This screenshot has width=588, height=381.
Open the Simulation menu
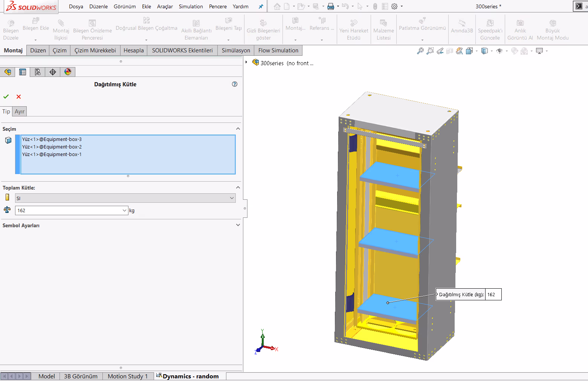point(191,6)
